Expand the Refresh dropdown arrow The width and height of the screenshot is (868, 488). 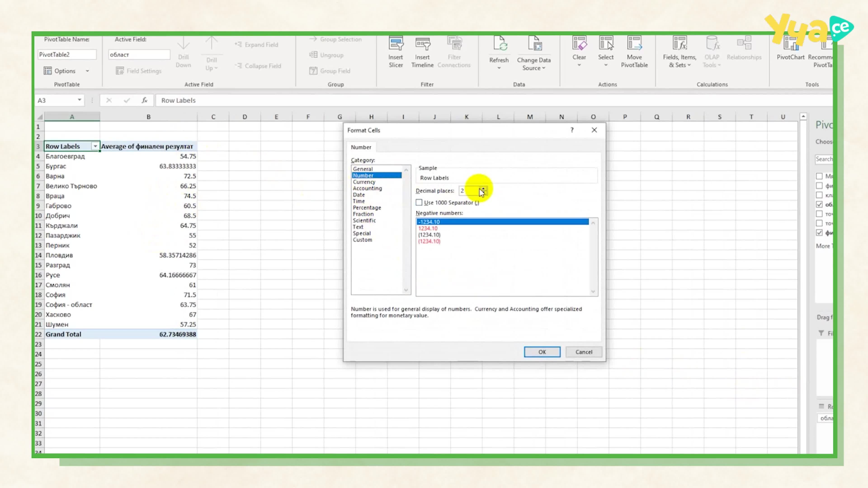pos(499,68)
